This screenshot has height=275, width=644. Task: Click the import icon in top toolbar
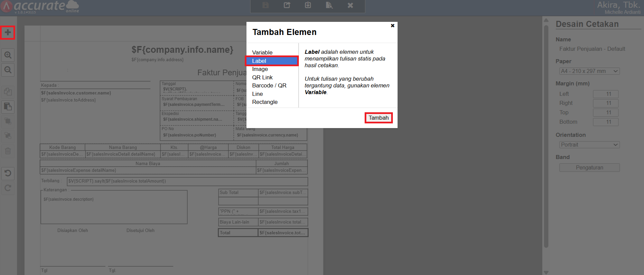[308, 5]
